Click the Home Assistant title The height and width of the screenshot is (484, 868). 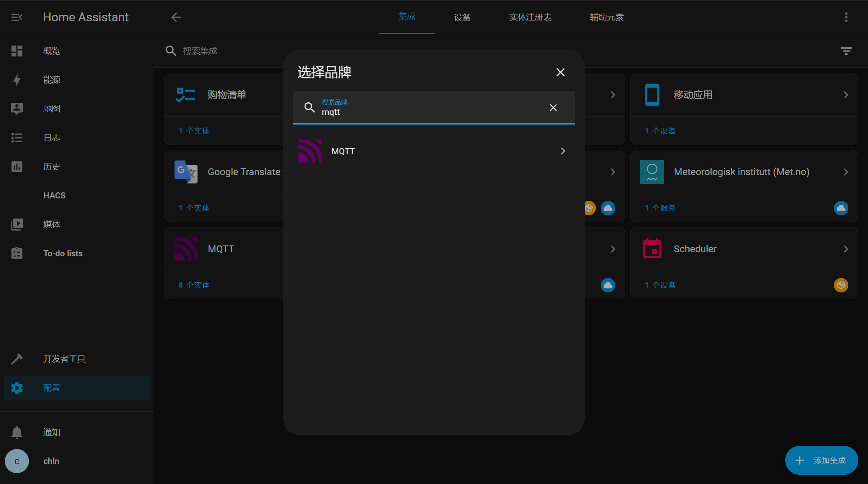86,17
